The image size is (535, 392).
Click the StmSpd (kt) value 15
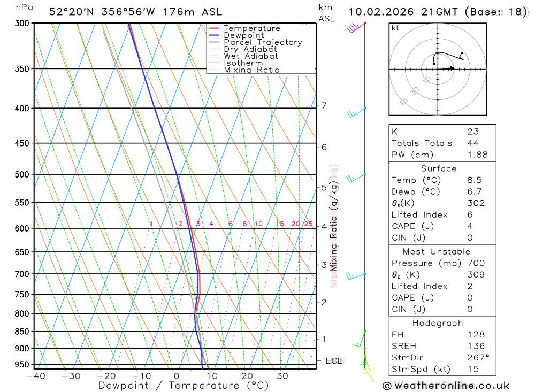click(473, 369)
